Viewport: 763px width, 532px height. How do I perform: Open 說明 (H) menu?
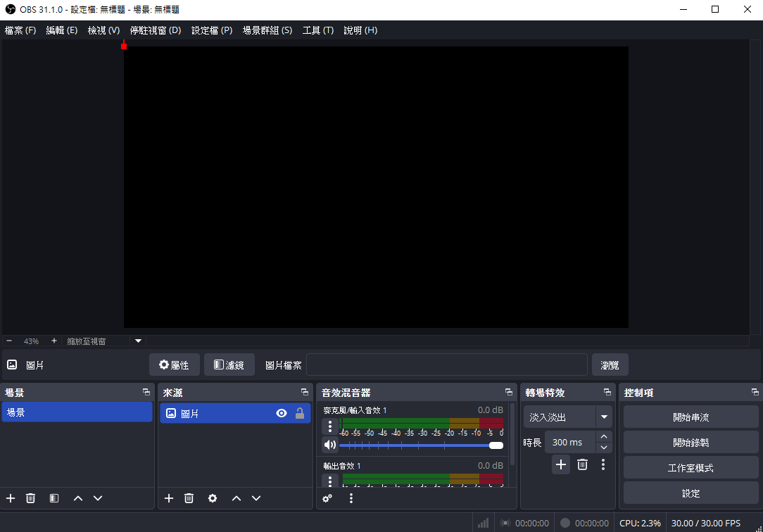(360, 30)
